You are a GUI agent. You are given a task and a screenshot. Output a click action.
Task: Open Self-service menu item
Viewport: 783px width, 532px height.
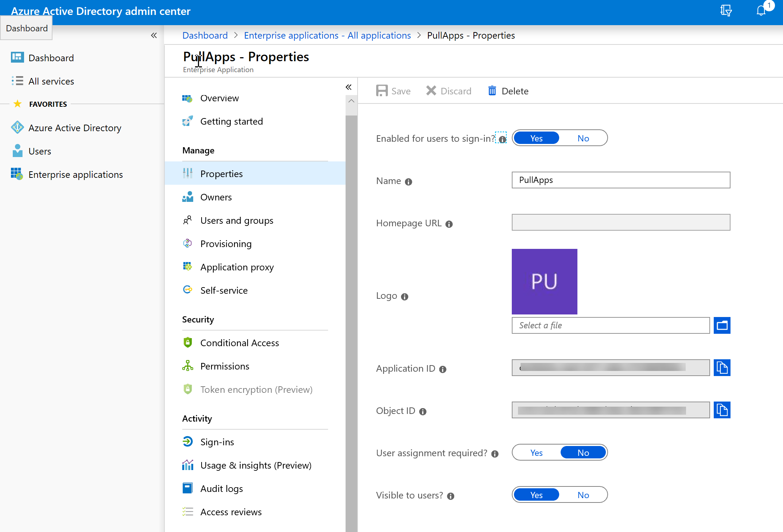click(255, 290)
